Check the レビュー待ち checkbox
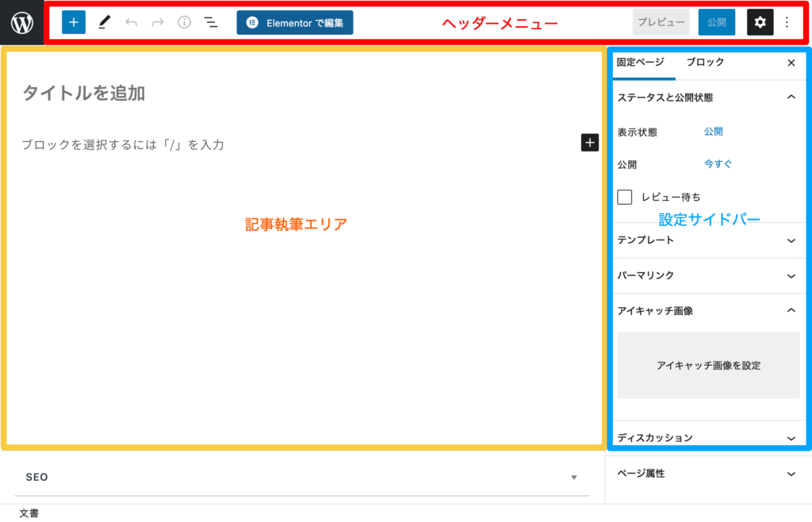812x522 pixels. point(625,197)
